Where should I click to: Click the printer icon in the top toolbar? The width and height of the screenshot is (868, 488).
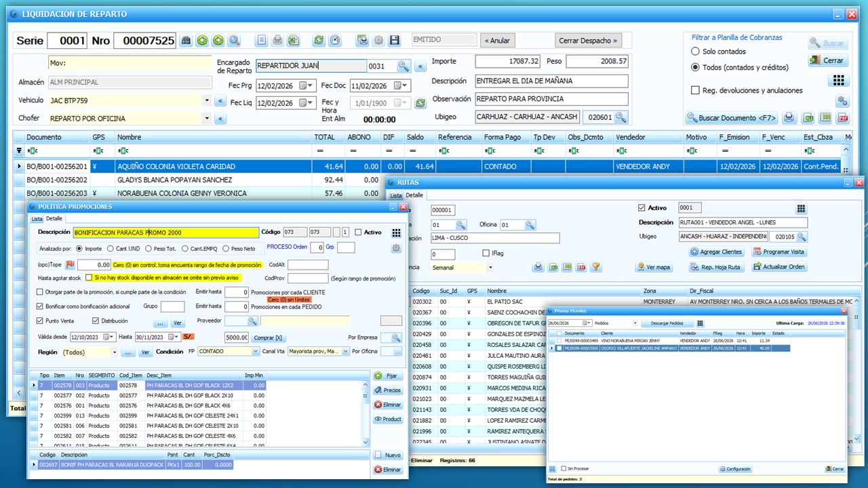click(x=277, y=41)
